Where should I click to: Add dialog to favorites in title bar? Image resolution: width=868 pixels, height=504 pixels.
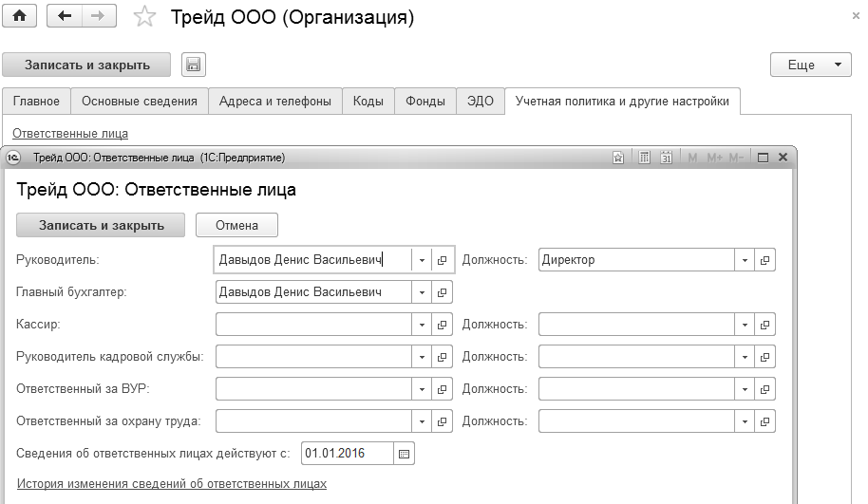click(619, 158)
